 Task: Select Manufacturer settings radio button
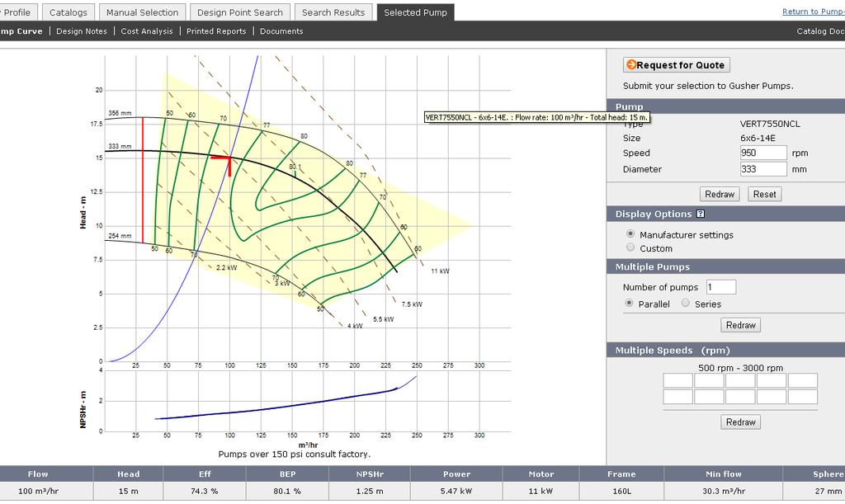pyautogui.click(x=630, y=233)
